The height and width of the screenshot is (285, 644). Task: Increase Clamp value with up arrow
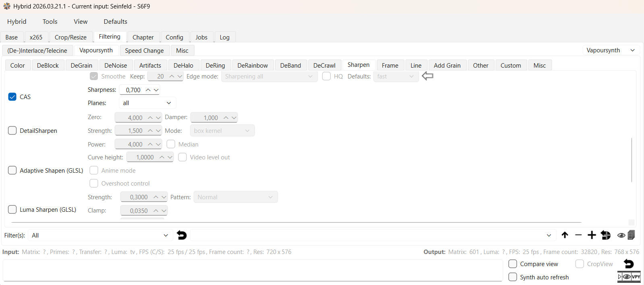pos(156,211)
